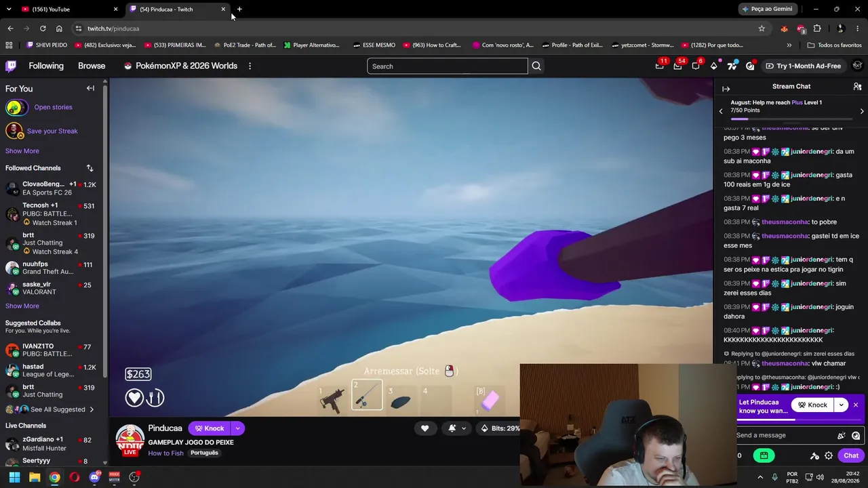The height and width of the screenshot is (488, 868).
Task: Open the Get Bits diamond icon in header
Action: coord(714,66)
